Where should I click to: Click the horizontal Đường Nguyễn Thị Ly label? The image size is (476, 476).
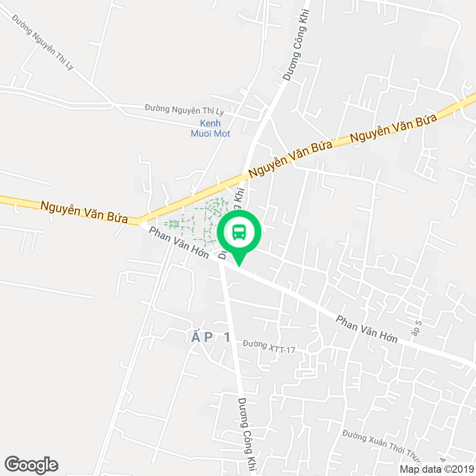184,110
